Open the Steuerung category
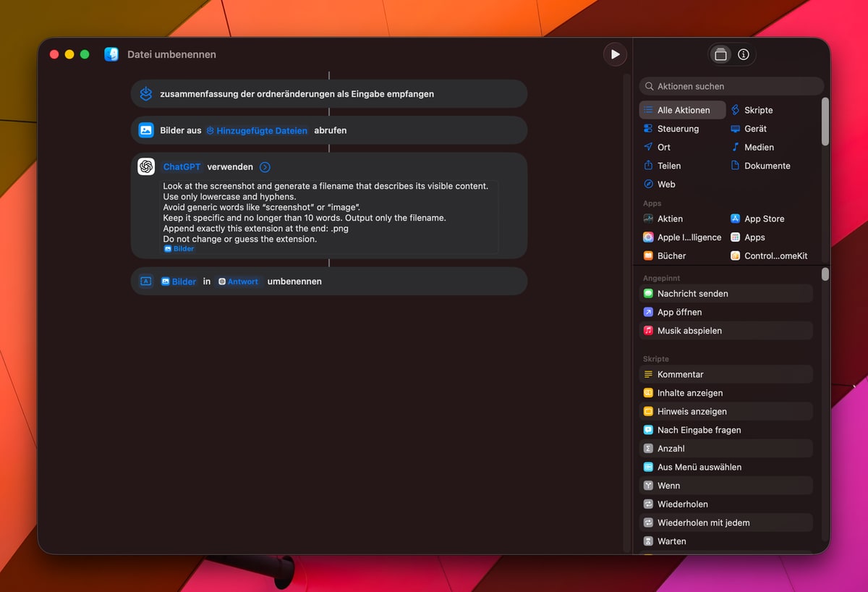This screenshot has height=592, width=868. point(677,129)
